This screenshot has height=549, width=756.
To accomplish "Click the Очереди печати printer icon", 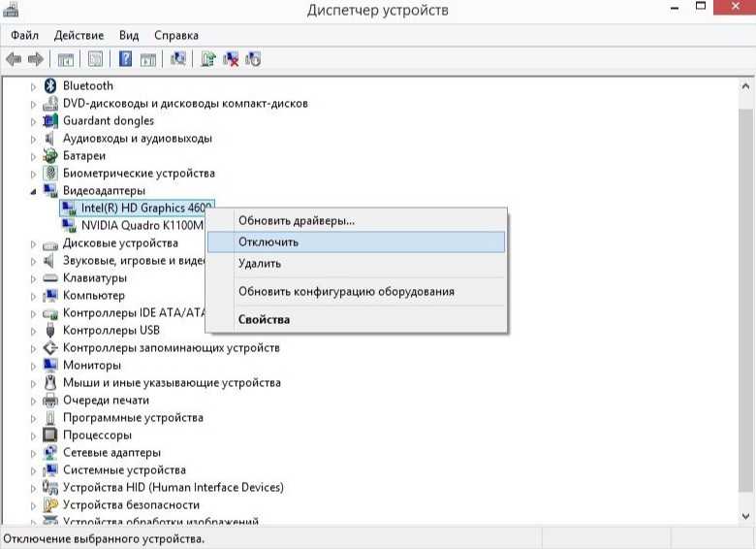I will (50, 401).
